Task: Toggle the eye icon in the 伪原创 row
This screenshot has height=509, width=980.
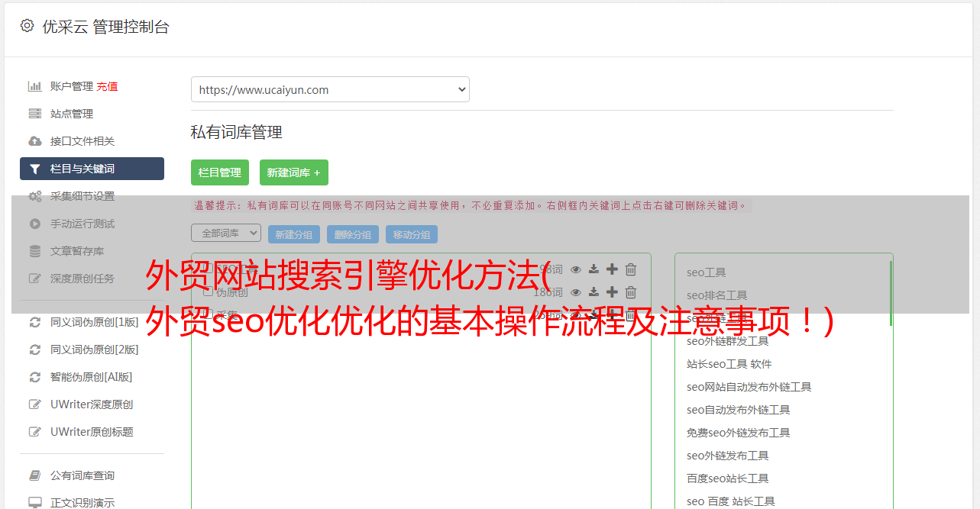Action: click(575, 292)
